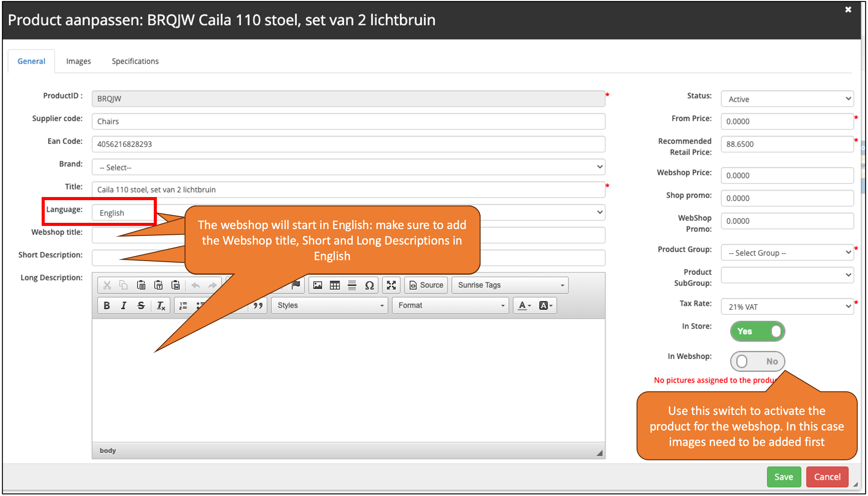Viewport: 868px width, 496px height.
Task: Apply bold formatting in editor
Action: (x=107, y=305)
